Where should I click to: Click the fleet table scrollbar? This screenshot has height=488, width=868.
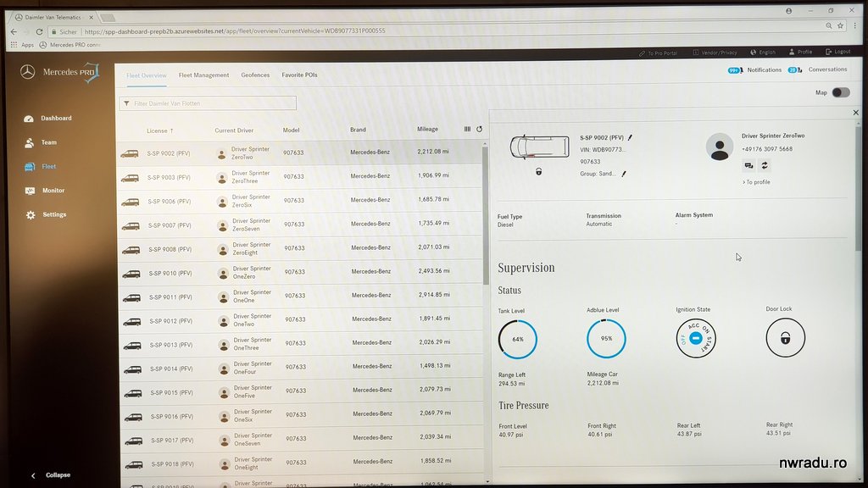(486, 216)
